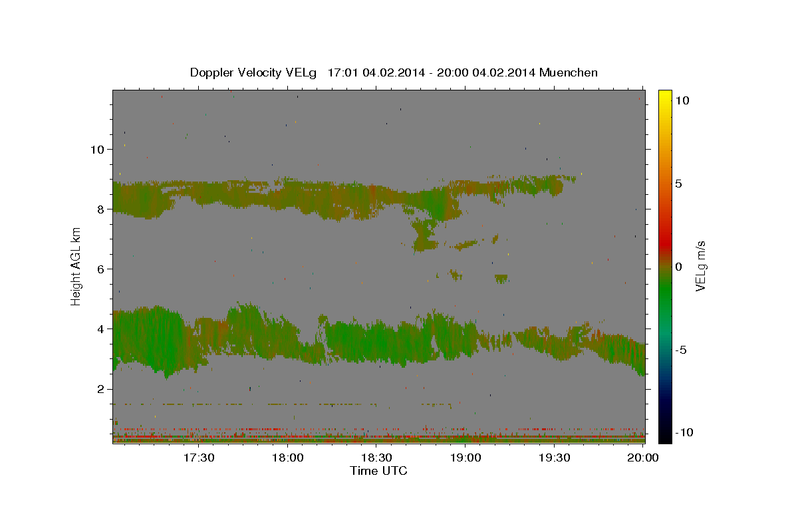Click the height tick label 10
The width and height of the screenshot is (798, 532).
97,149
